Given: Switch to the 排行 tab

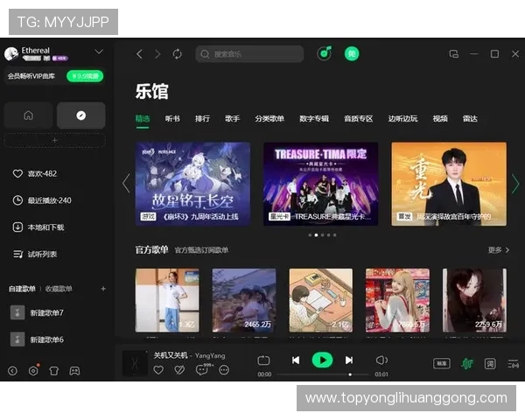Looking at the screenshot, I should [x=203, y=119].
